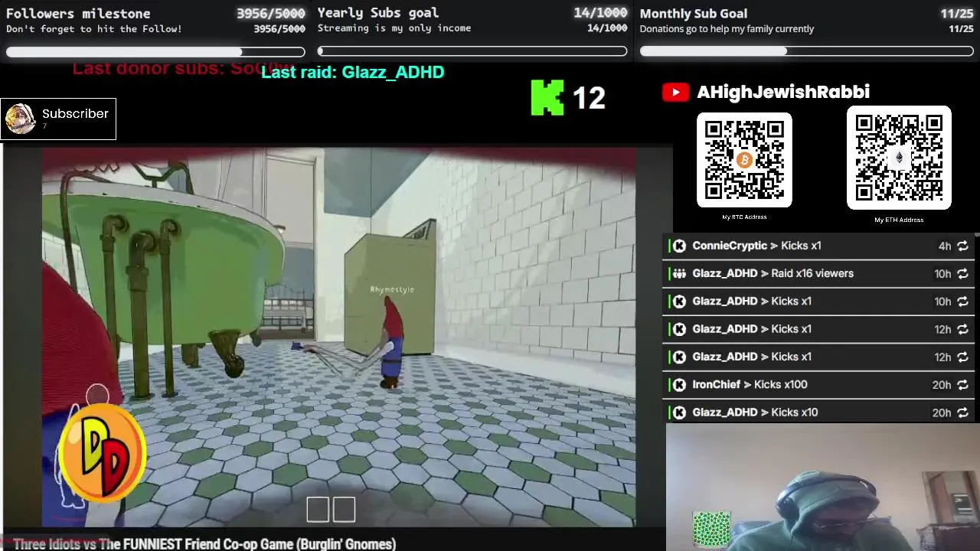Screen dimensions: 980x551
Task: Click the Raid x16 viewers text
Action: [x=812, y=273]
